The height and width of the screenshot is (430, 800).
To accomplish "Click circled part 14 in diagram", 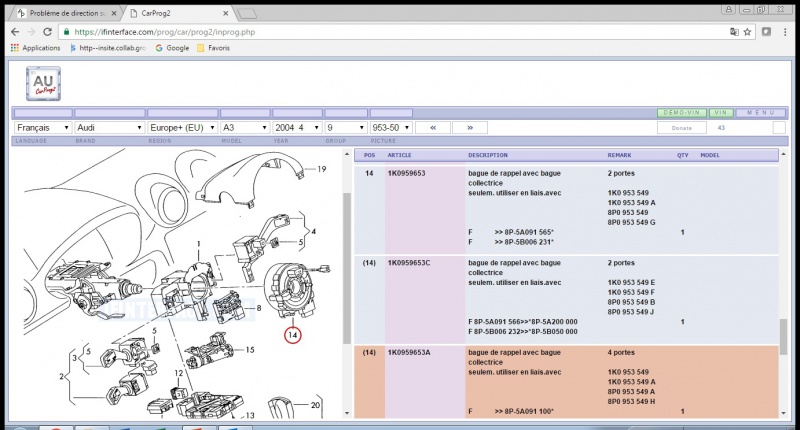I will (x=293, y=335).
